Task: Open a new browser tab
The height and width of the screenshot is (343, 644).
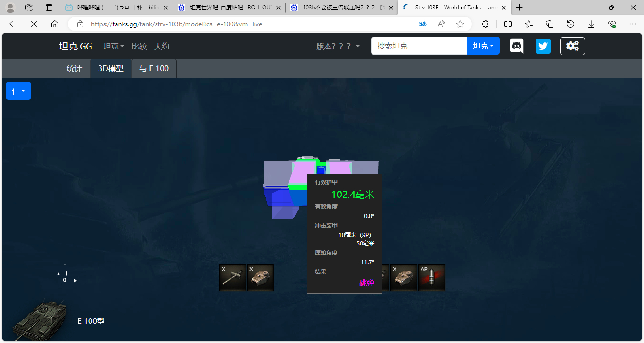Action: (x=520, y=8)
